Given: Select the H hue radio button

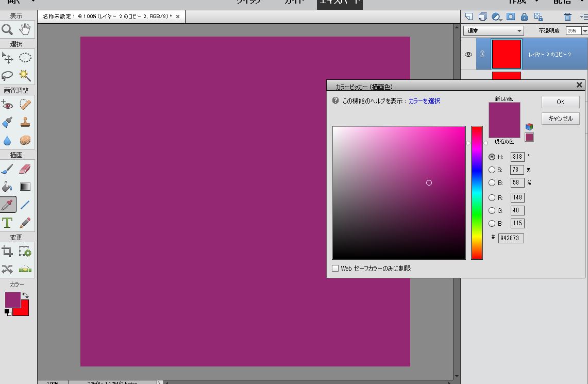Looking at the screenshot, I should point(492,157).
